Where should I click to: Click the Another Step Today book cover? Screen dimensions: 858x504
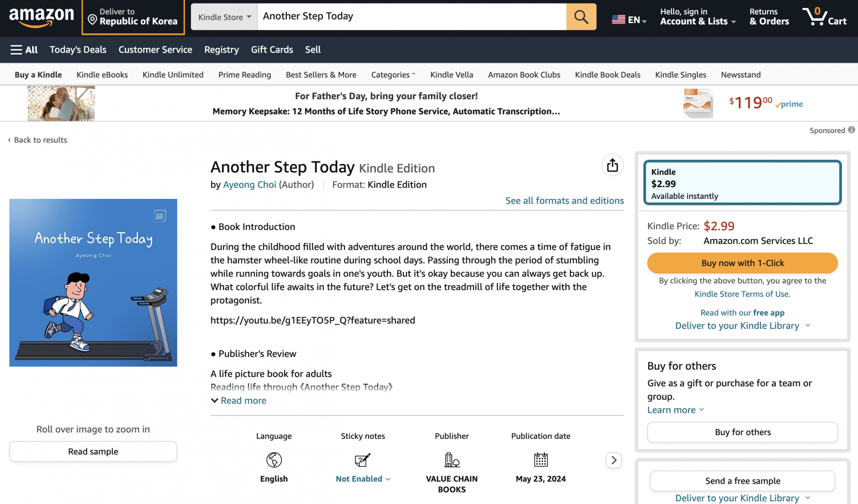pyautogui.click(x=93, y=283)
